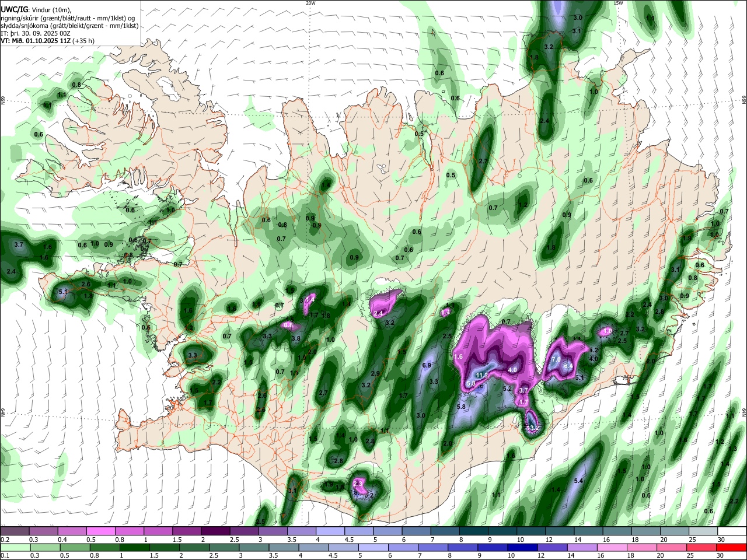The image size is (747, 560).
Task: Click the 'slydda/snjókoma' legend description line
Action: coord(69,26)
